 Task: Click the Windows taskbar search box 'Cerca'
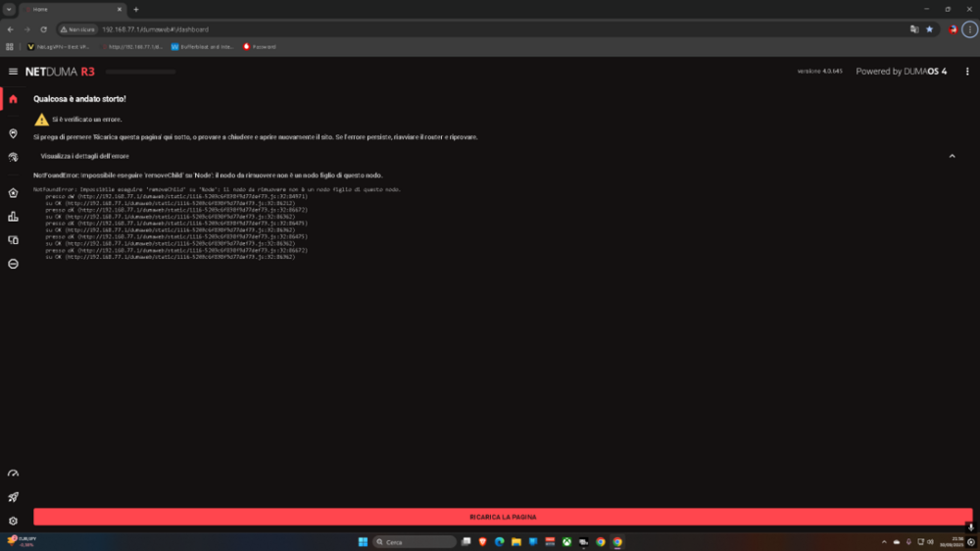[415, 541]
